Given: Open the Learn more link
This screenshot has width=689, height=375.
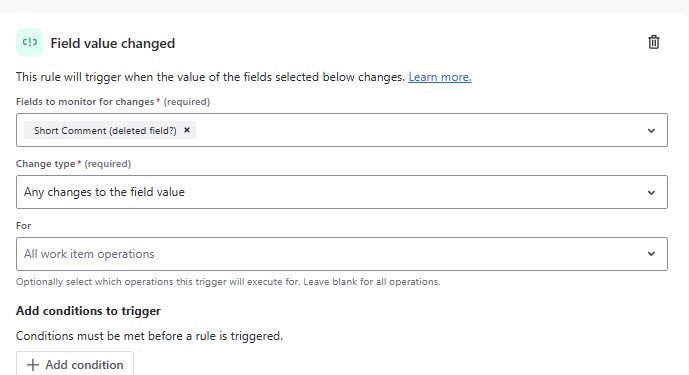Looking at the screenshot, I should tap(440, 77).
